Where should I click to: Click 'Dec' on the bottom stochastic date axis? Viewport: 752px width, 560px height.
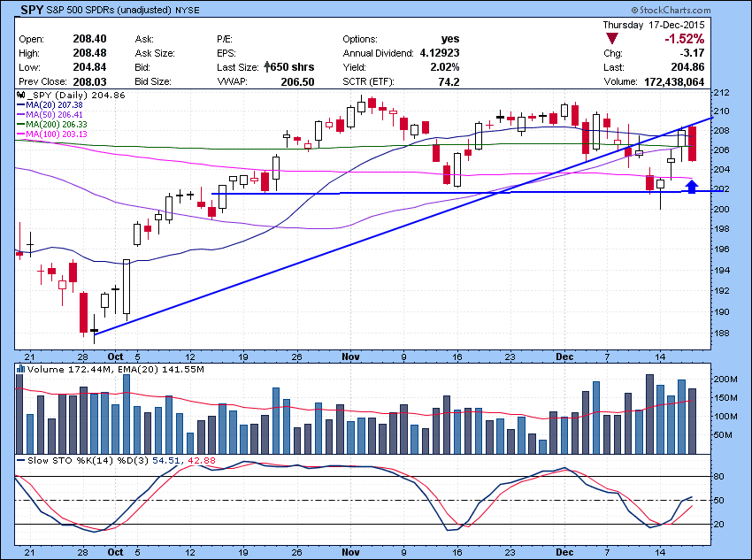point(564,552)
